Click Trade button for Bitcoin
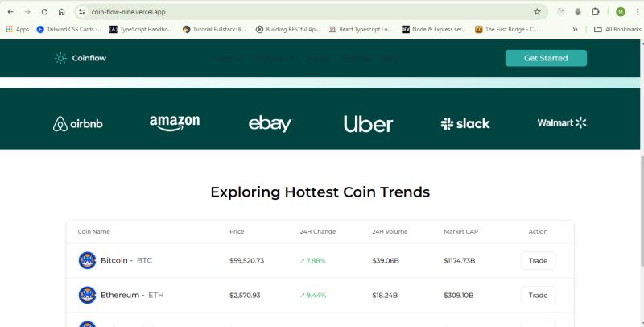 [x=538, y=260]
